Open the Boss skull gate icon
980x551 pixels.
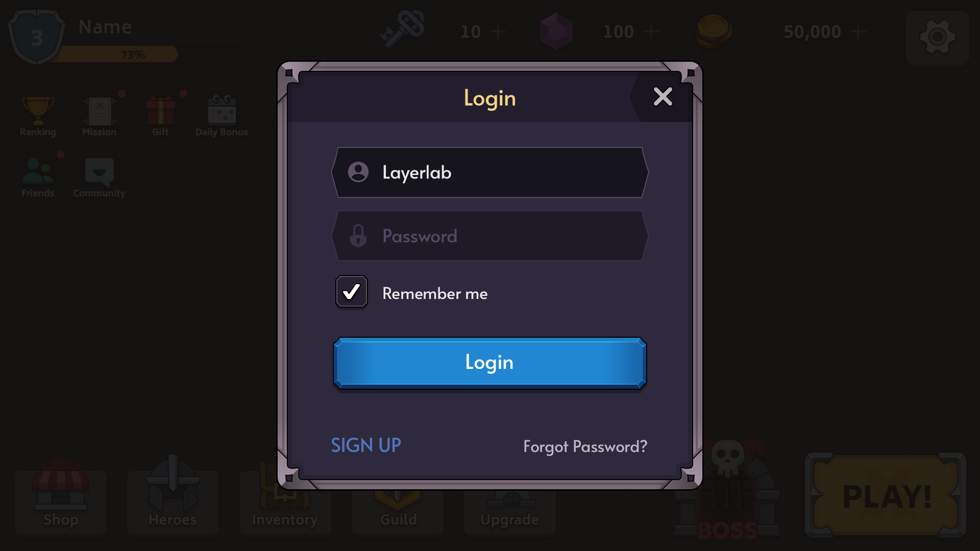click(727, 490)
